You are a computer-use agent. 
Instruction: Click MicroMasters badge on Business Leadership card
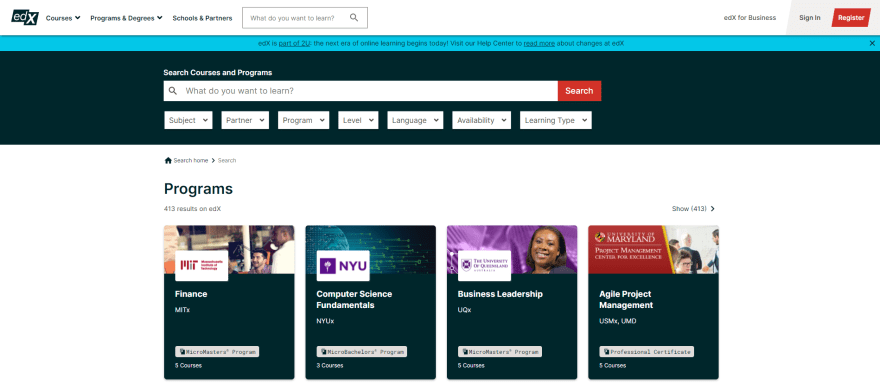pos(500,352)
